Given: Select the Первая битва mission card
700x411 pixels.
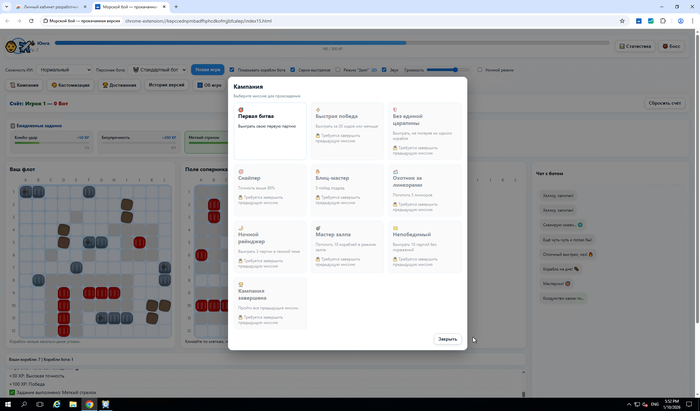Looking at the screenshot, I should 268,130.
